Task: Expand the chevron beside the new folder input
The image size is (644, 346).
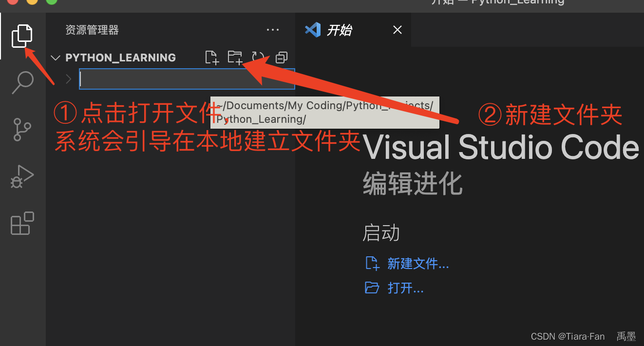Action: 68,79
